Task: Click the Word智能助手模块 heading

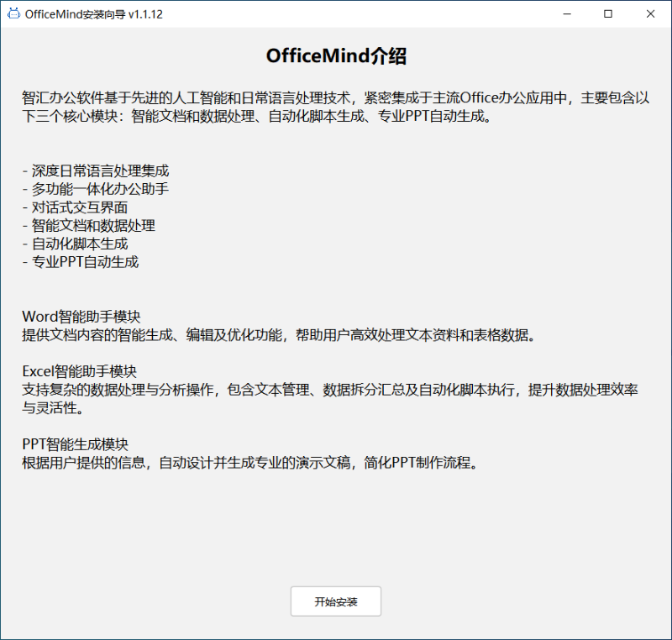Action: [x=81, y=317]
